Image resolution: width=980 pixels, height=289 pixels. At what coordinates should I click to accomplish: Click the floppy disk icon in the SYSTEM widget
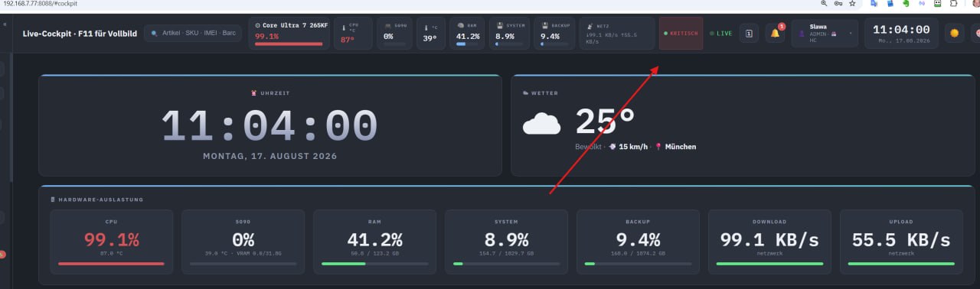(499, 25)
